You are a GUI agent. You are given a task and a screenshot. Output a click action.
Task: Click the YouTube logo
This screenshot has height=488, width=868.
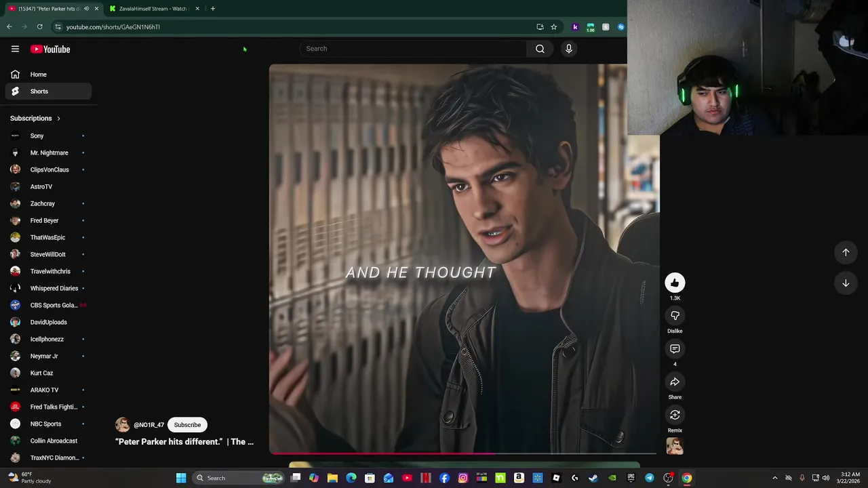click(x=50, y=49)
